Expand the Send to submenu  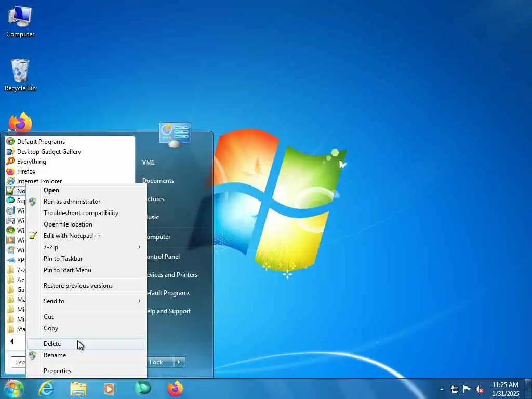(x=86, y=301)
